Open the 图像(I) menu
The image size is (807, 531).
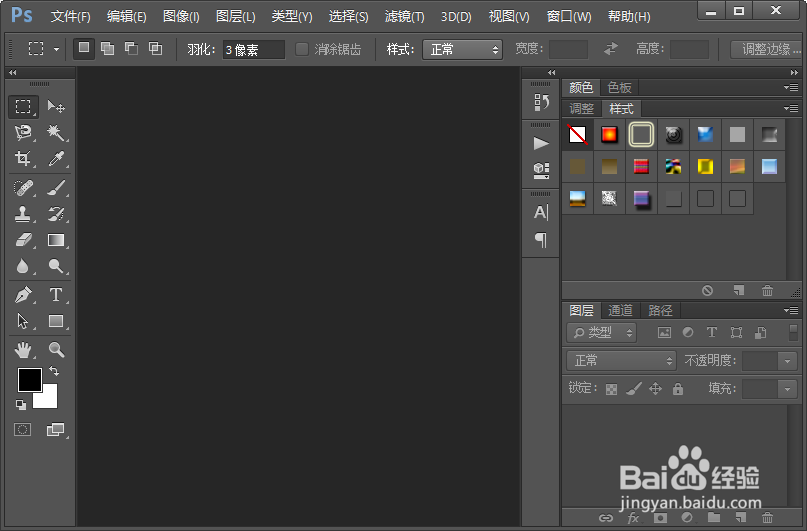pos(181,16)
